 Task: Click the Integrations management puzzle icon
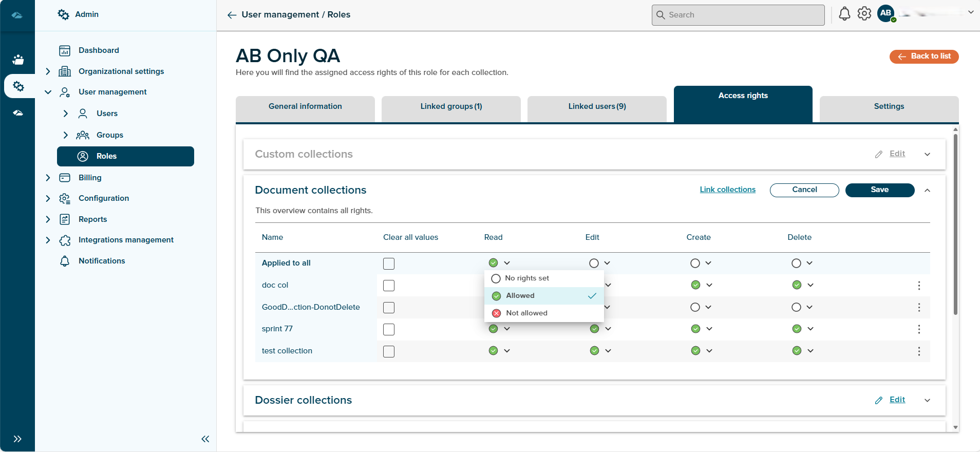pyautogui.click(x=65, y=240)
